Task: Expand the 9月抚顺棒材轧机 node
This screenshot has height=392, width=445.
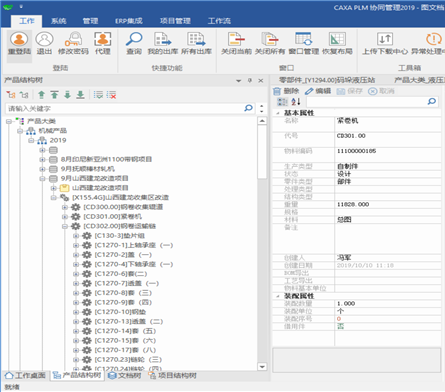Action: [42, 169]
